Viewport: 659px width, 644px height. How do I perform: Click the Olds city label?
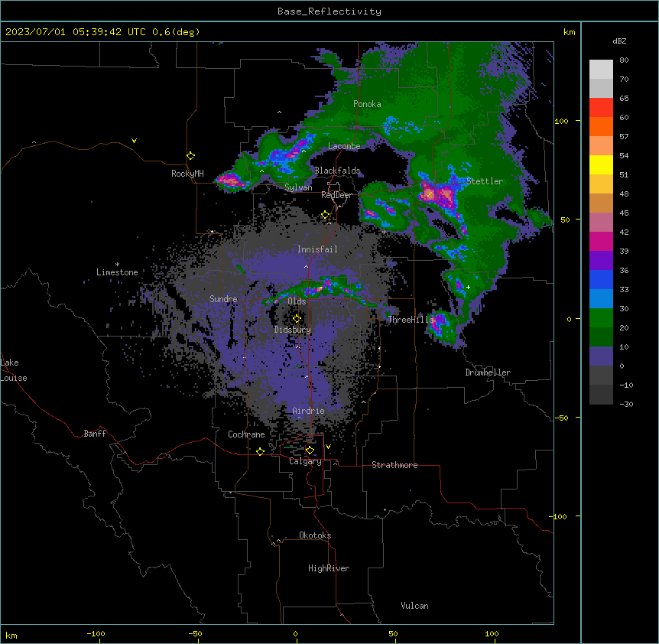297,301
